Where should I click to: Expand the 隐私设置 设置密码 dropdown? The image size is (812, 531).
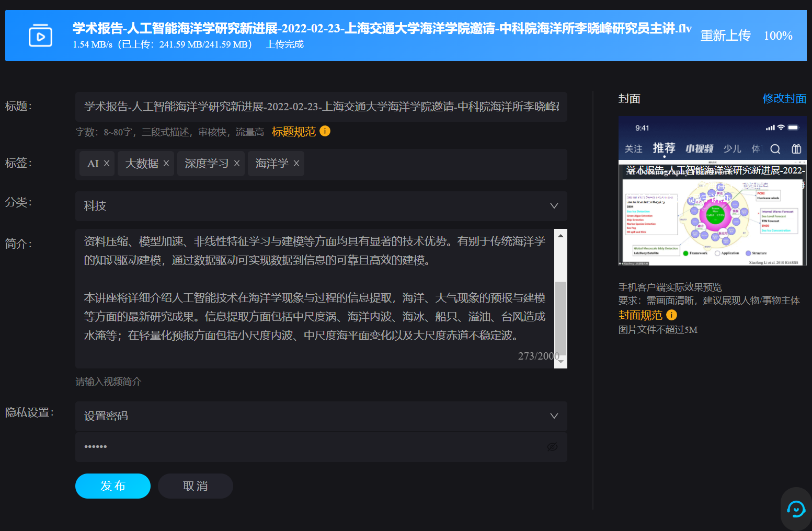321,416
